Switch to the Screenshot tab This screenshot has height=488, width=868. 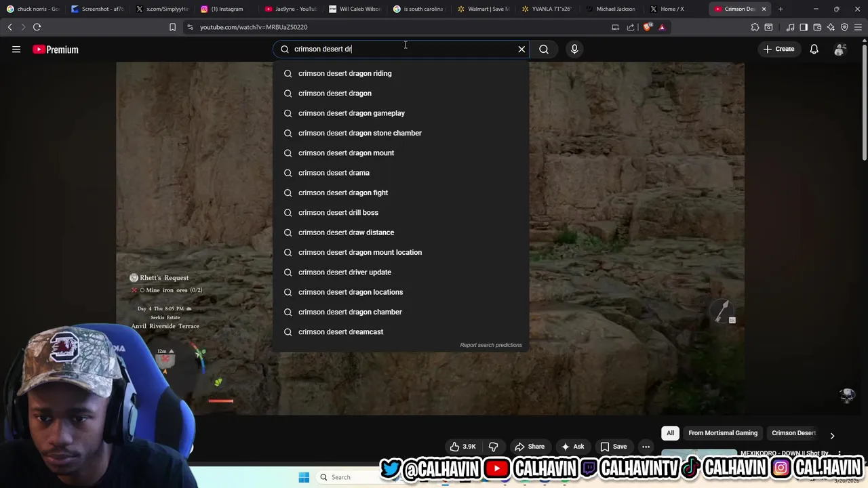pyautogui.click(x=98, y=9)
